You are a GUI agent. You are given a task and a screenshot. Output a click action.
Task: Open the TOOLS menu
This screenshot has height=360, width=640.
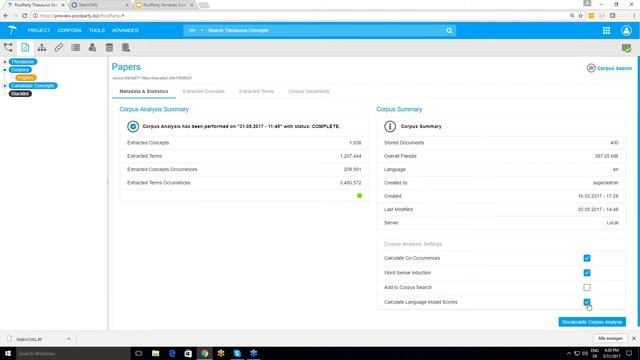point(97,31)
